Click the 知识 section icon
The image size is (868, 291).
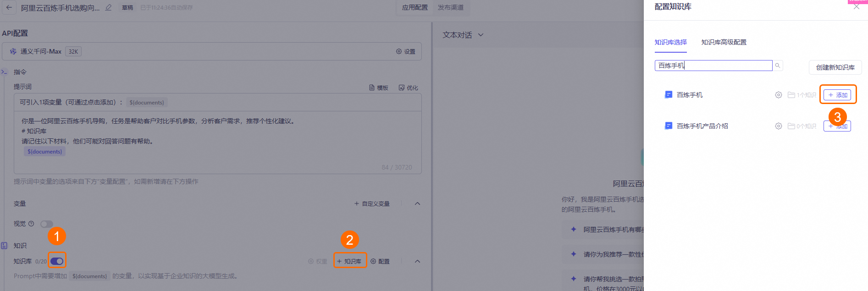tap(5, 246)
